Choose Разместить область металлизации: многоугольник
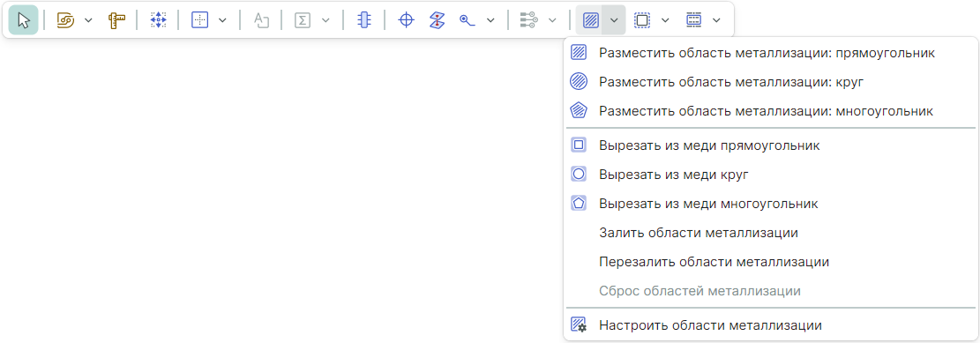Viewport: 980px width, 343px height. click(770, 111)
